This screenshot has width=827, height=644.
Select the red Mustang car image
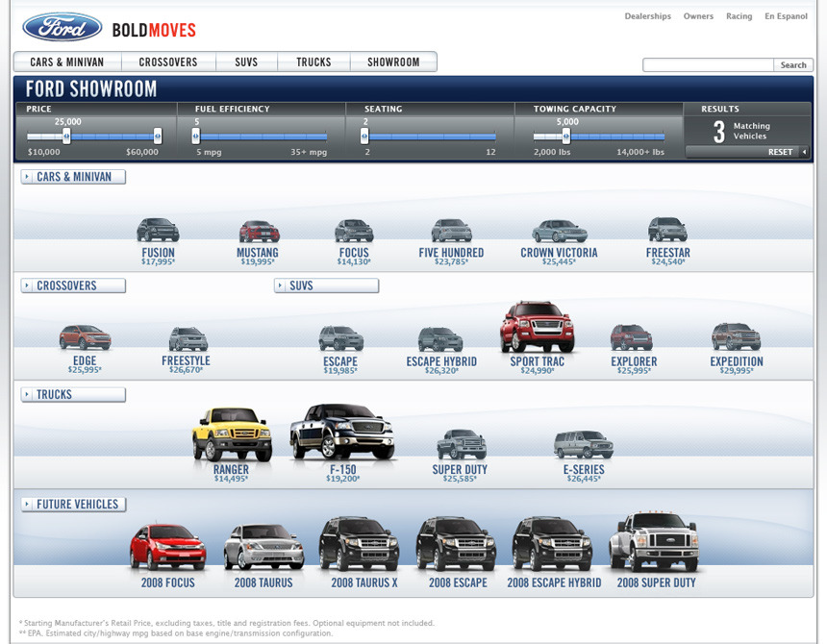click(x=259, y=231)
